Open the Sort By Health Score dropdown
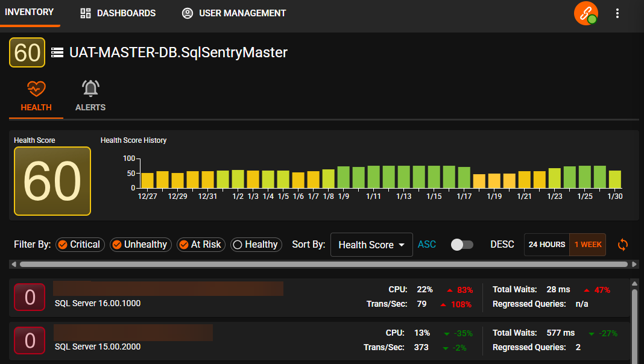This screenshot has height=364, width=644. tap(371, 245)
